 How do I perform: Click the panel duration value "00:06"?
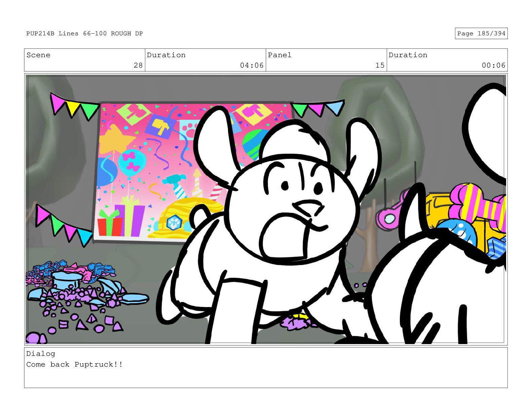pos(493,65)
